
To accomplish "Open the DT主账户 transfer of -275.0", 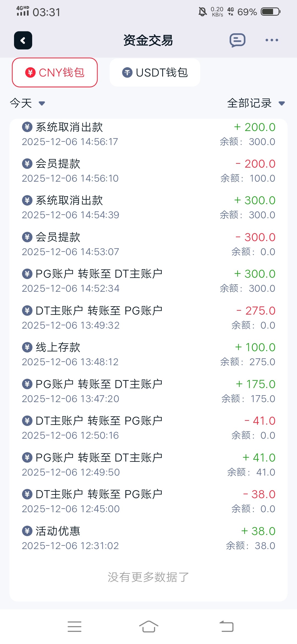I will pos(148,318).
